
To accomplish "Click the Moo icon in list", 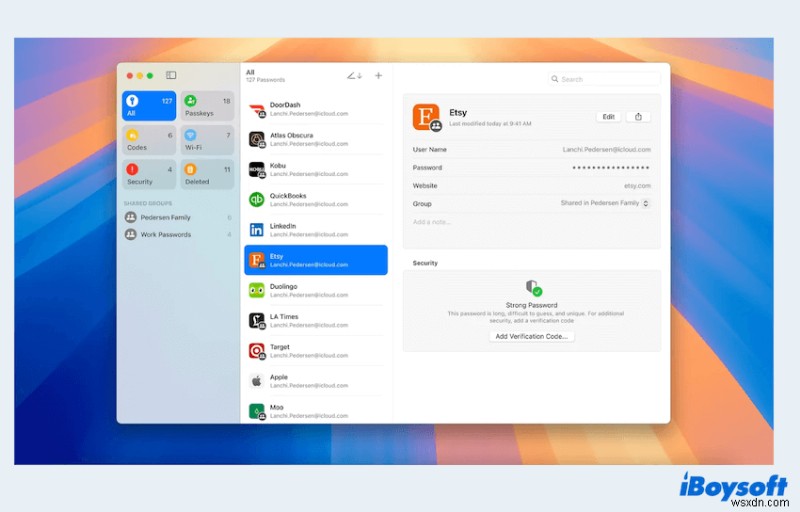I will tap(257, 411).
